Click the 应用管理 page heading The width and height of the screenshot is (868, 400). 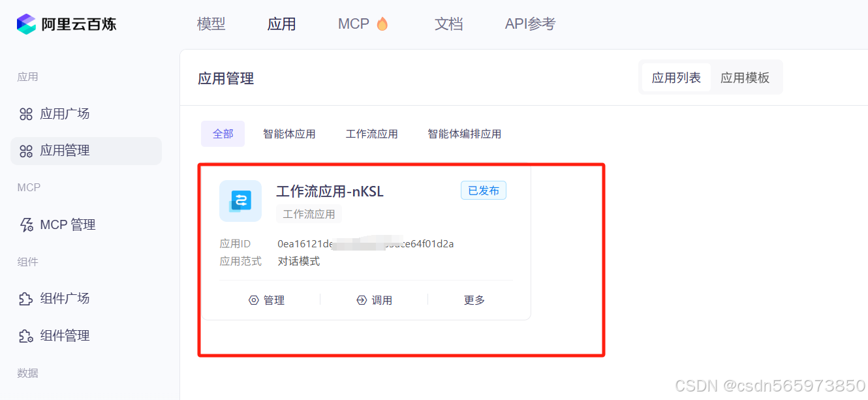[x=226, y=79]
